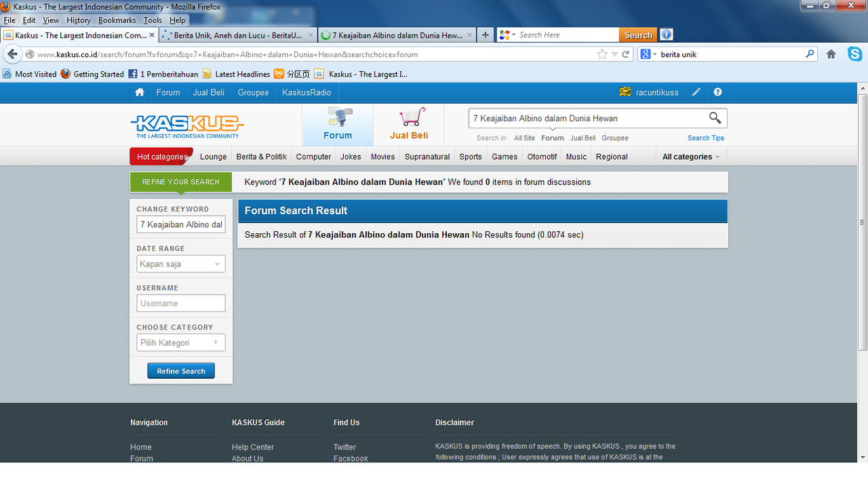868x488 pixels.
Task: Open the Firefox home page icon
Action: click(831, 54)
